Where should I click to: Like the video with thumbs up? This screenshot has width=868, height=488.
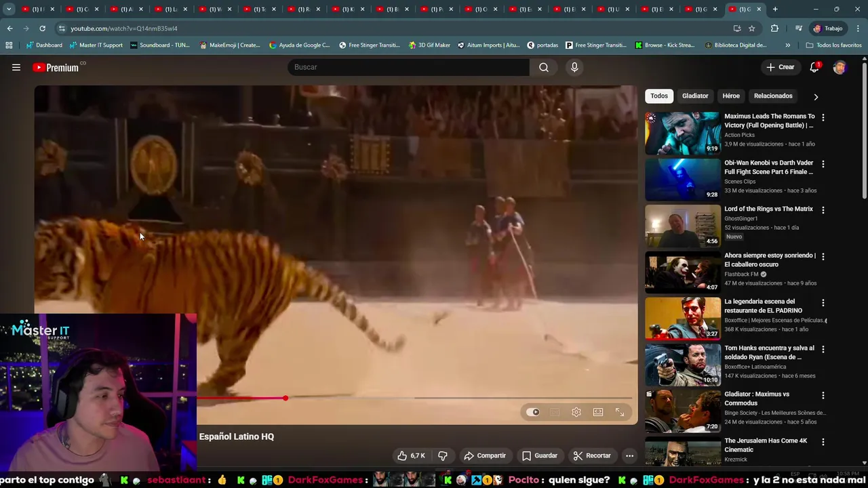click(411, 455)
